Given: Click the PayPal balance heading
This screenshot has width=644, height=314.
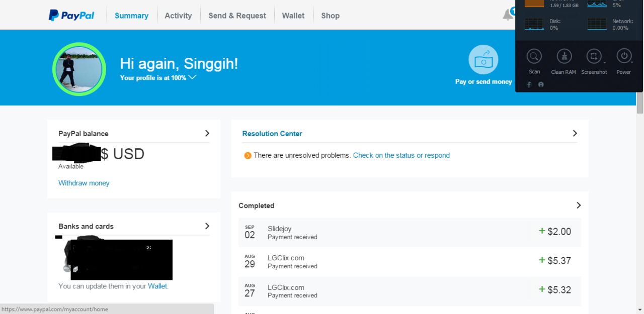Looking at the screenshot, I should 84,134.
